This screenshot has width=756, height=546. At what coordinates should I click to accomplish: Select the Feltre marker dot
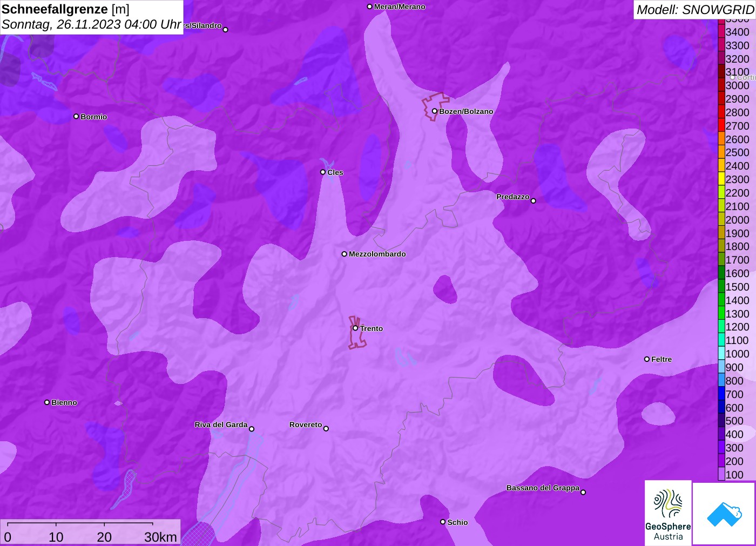click(x=647, y=359)
